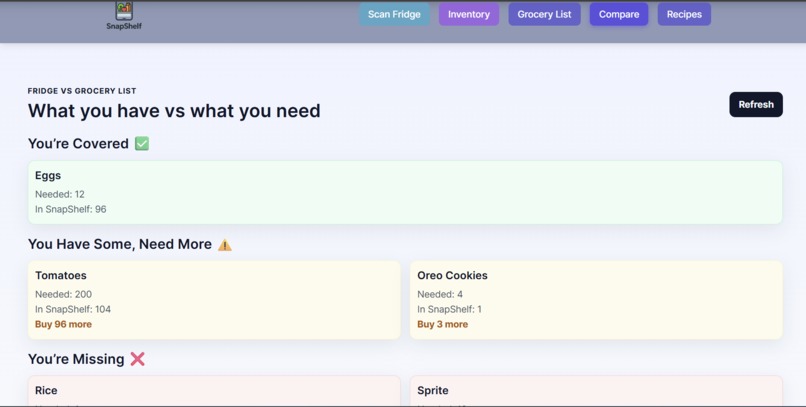Click the SnapShelf name under logo
This screenshot has width=806, height=407.
pyautogui.click(x=124, y=26)
